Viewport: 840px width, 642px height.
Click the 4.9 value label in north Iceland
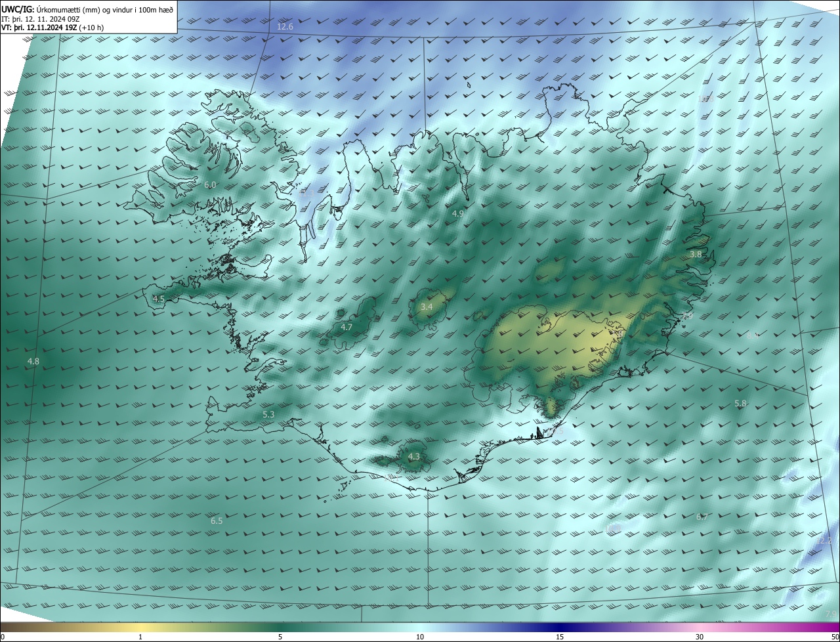tap(458, 214)
